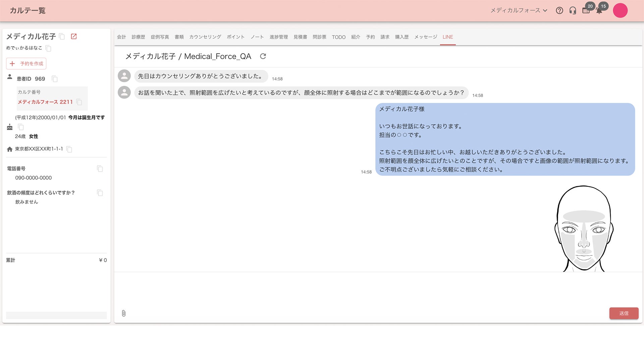Open the notifications bell

(599, 11)
